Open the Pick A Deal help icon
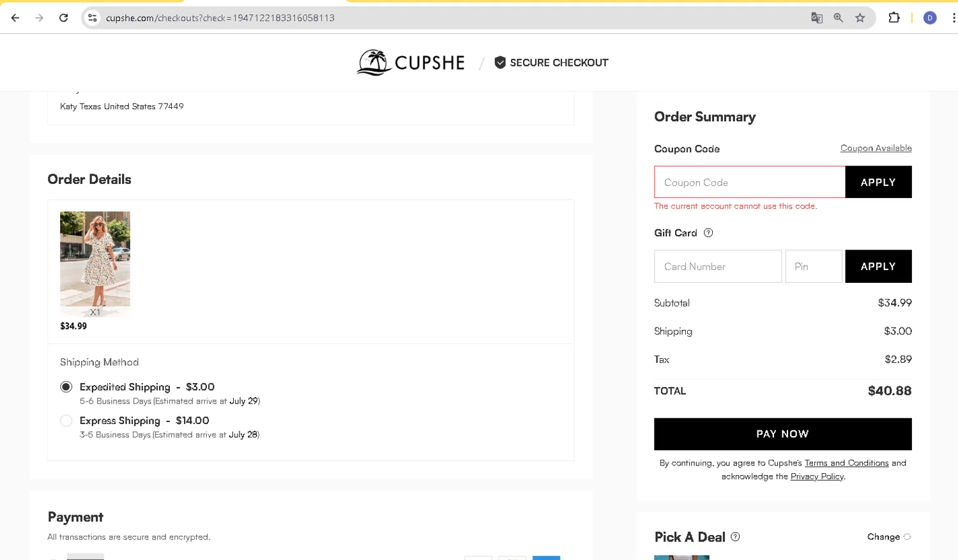This screenshot has width=958, height=560. point(735,537)
